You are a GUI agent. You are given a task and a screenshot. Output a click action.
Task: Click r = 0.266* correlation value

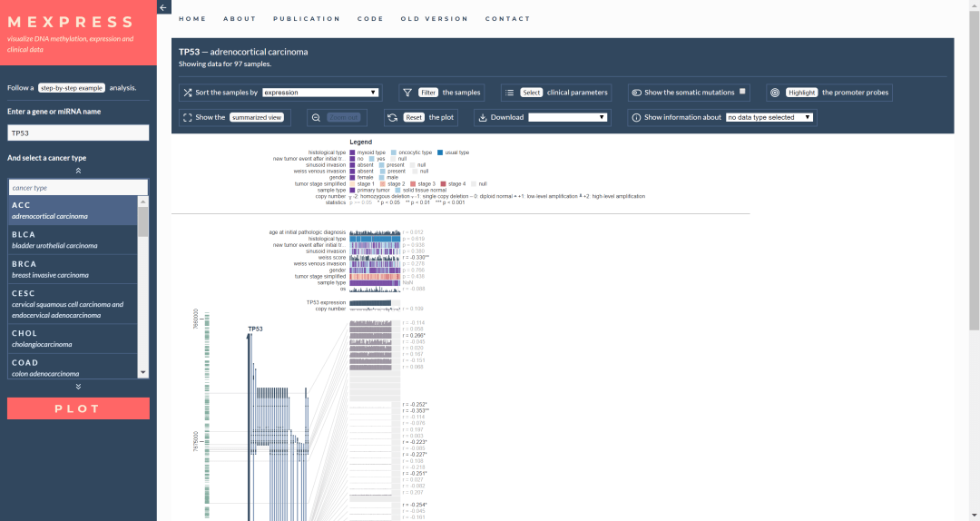[414, 336]
